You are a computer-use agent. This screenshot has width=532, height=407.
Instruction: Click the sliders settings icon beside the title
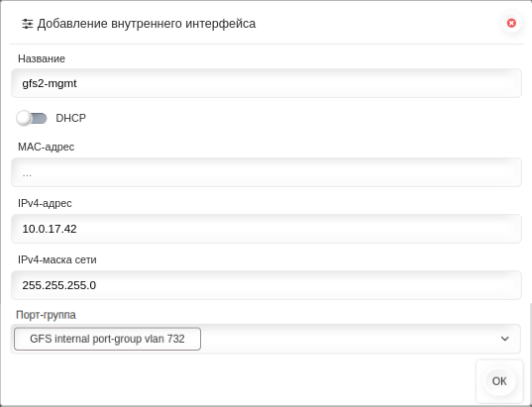27,24
